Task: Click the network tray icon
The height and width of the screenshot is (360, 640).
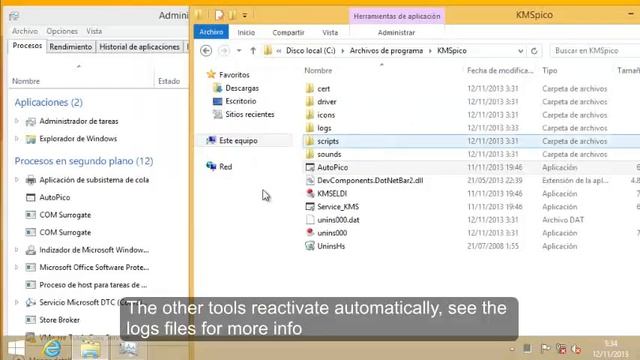Action: coord(561,349)
